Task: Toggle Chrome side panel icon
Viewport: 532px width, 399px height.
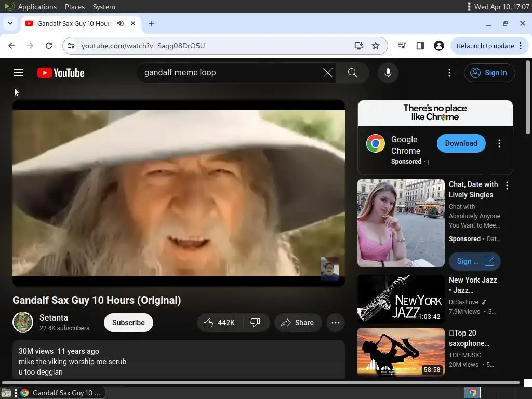Action: (420, 46)
